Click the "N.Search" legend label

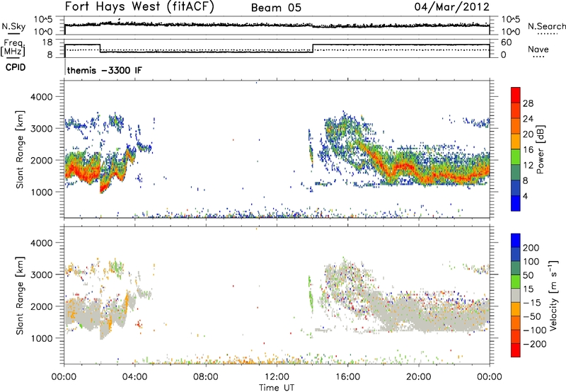coord(546,26)
